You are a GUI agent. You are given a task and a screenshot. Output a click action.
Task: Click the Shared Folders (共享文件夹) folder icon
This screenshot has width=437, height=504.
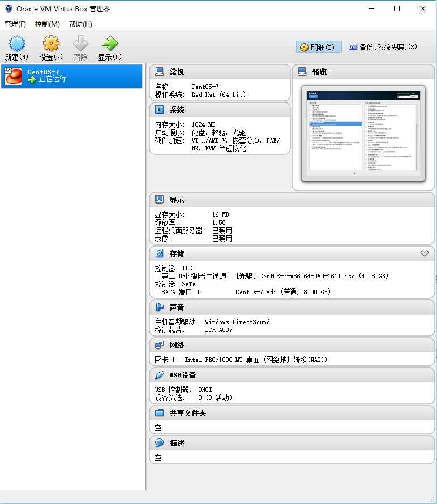[159, 413]
